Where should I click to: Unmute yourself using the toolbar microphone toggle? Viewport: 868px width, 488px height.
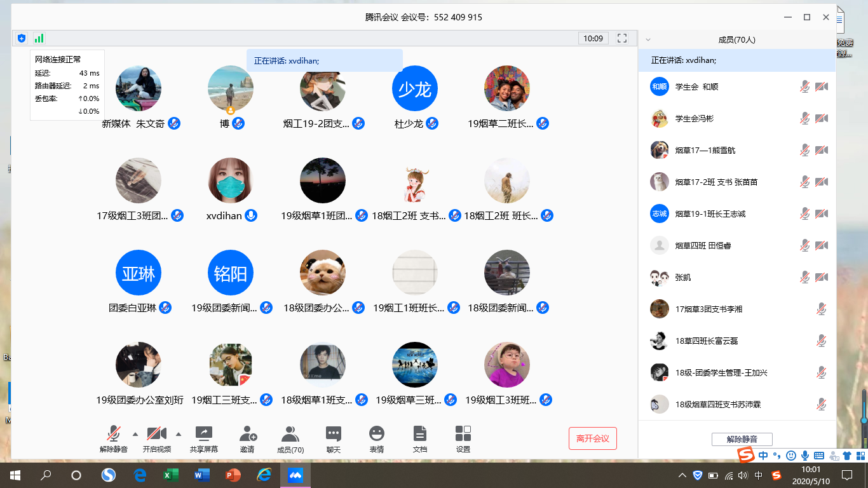(114, 438)
